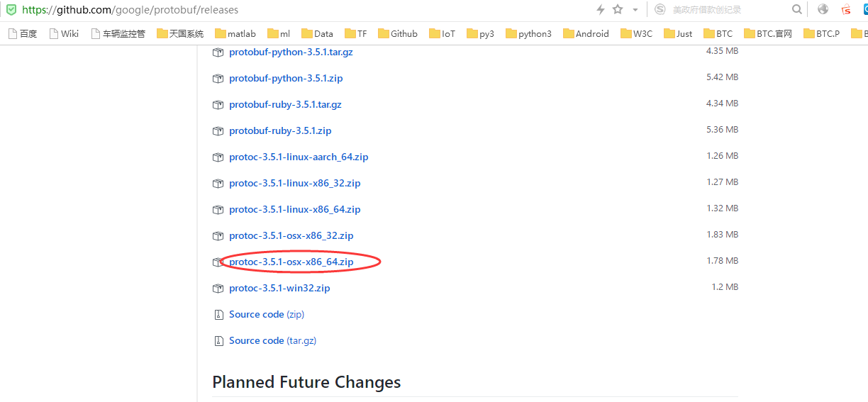Viewport: 868px width, 402px height.
Task: Click the 1.27 MB file size
Action: 722,182
